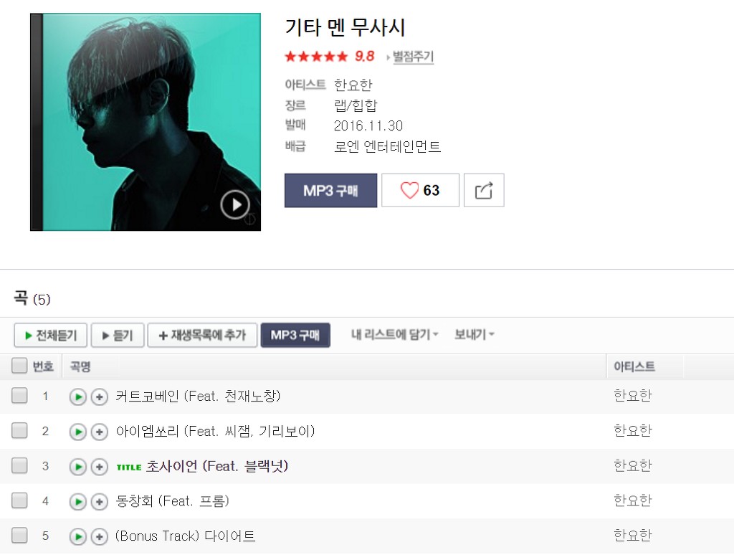Click the 별점주기 rating link

(413, 57)
